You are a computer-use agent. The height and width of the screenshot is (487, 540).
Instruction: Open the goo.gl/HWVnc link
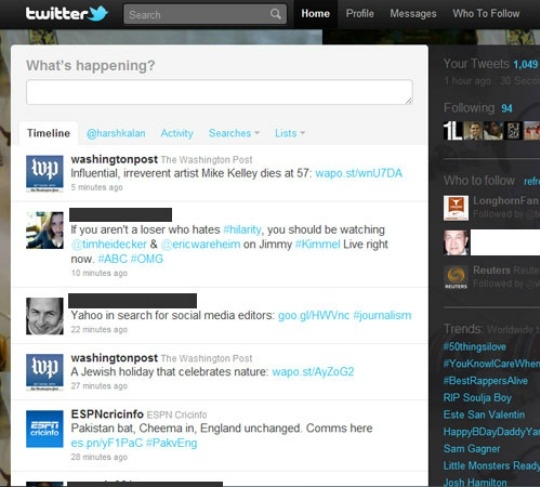pyautogui.click(x=314, y=315)
